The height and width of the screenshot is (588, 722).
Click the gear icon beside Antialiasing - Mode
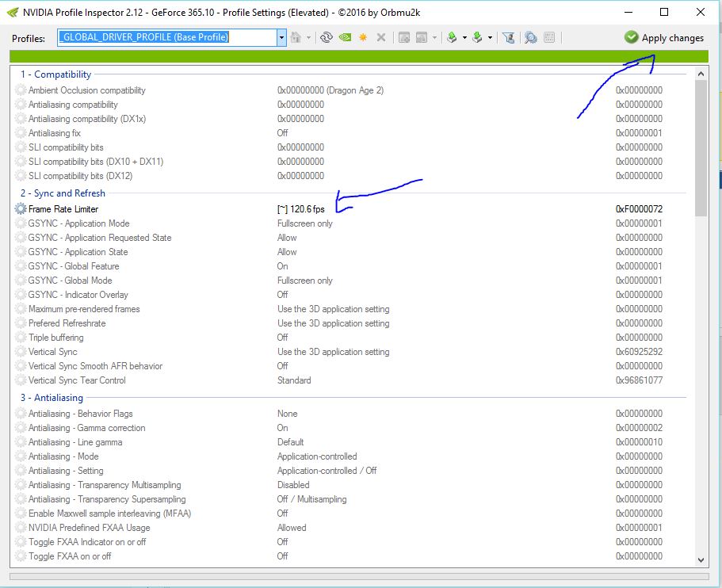pos(21,456)
